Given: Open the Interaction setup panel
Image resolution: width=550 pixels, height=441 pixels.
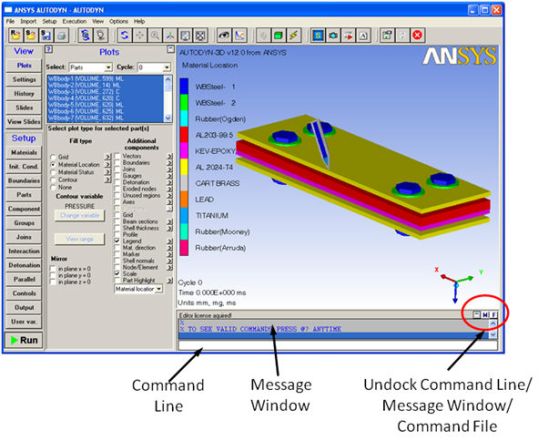Looking at the screenshot, I should pos(24,251).
